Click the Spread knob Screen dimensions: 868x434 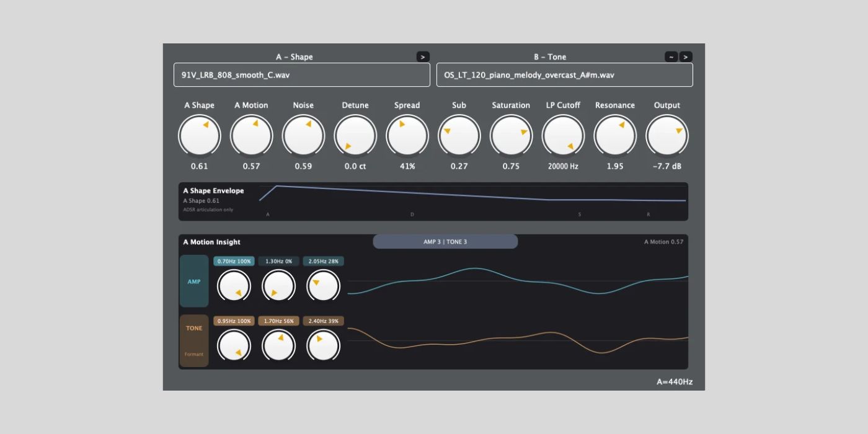(407, 136)
